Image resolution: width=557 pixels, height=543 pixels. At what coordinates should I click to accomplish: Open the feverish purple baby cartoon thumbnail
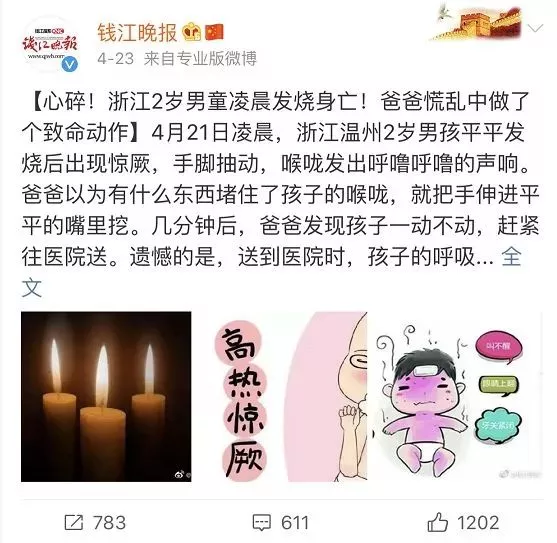(x=454, y=397)
